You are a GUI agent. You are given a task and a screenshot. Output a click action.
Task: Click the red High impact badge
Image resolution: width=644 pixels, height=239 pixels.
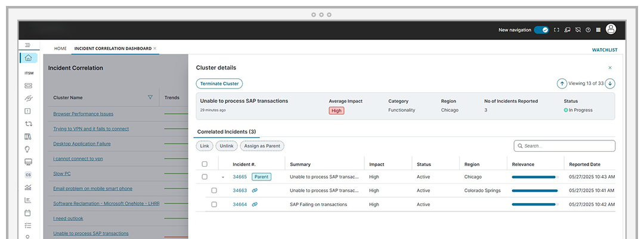[x=336, y=111]
